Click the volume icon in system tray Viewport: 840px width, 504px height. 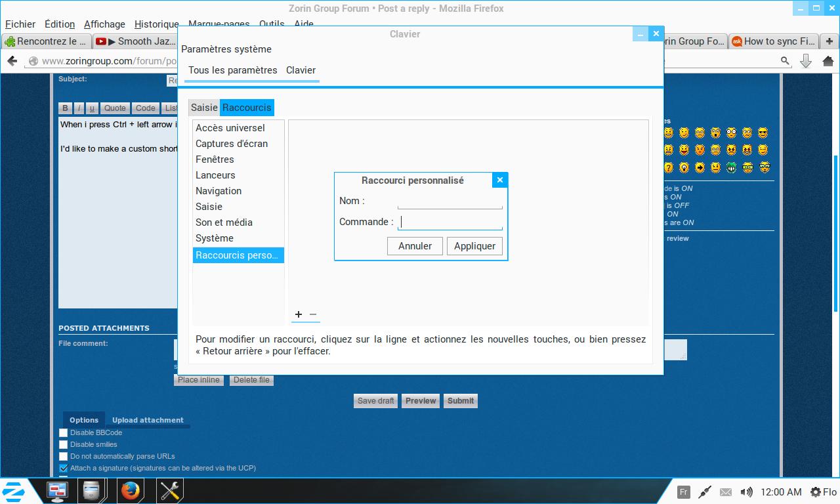(x=746, y=492)
